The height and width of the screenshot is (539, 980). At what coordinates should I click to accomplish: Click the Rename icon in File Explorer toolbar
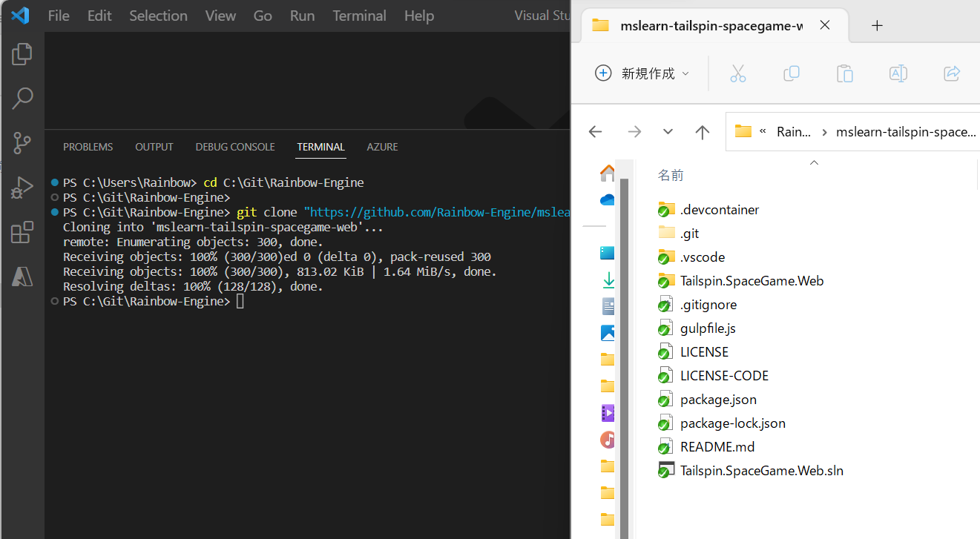pos(898,73)
